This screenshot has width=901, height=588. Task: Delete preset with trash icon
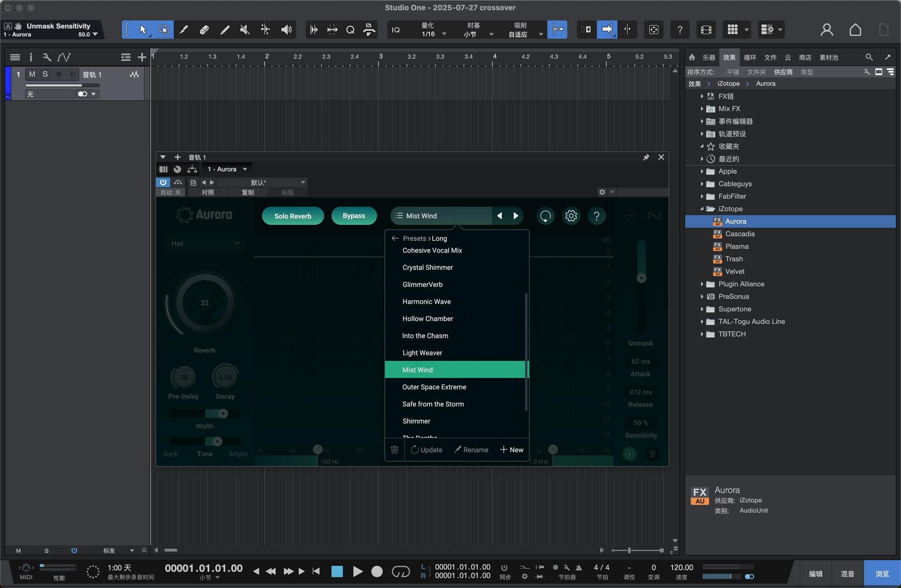(395, 450)
